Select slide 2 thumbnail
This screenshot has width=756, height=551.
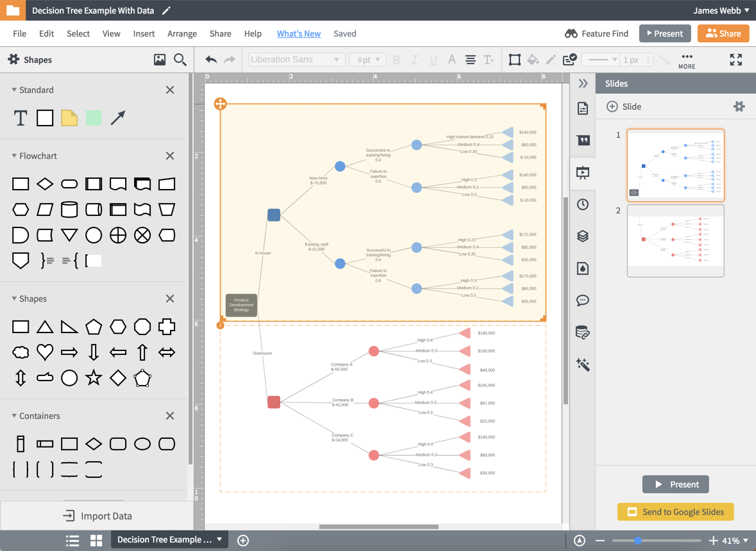(x=675, y=241)
